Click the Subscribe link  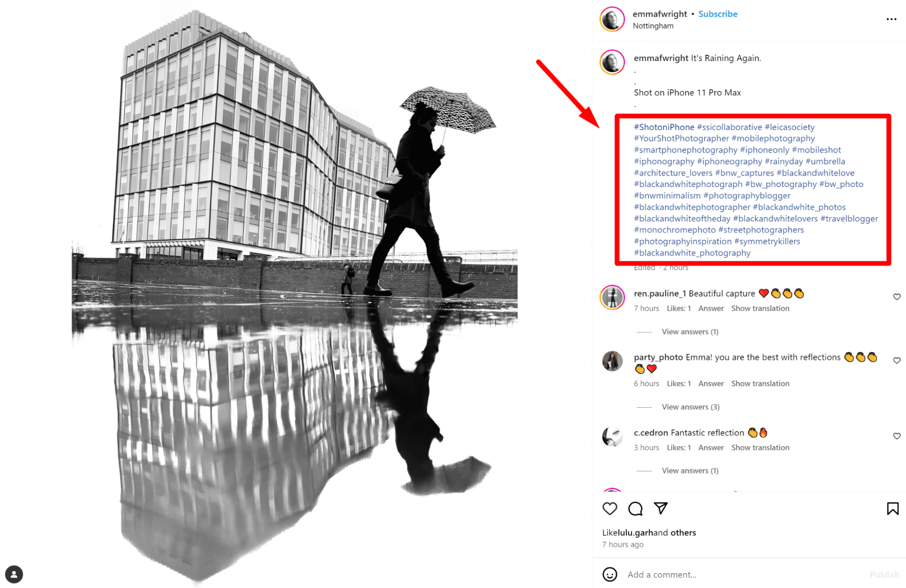718,14
